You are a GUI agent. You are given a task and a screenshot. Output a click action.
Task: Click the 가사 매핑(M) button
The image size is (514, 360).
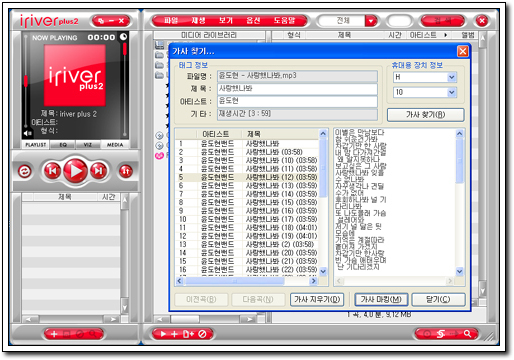381,299
